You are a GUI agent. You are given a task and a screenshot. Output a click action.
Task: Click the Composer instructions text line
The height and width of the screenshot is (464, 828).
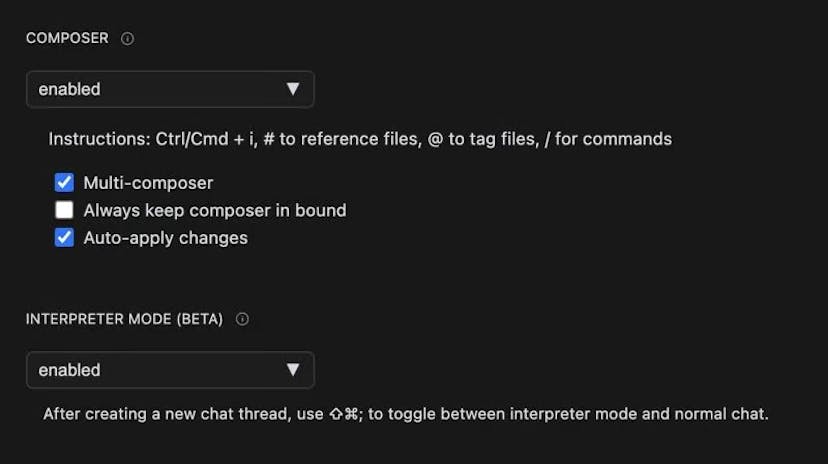360,139
